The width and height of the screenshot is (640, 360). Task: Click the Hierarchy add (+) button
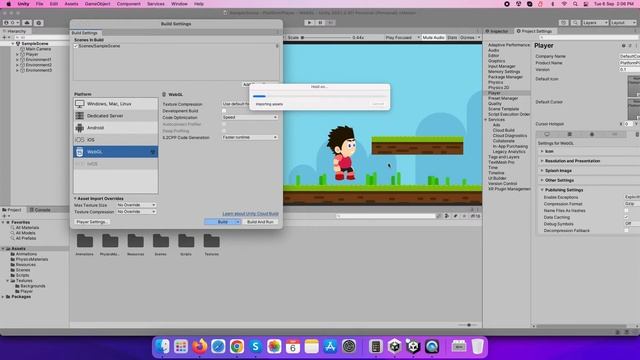[x=5, y=37]
